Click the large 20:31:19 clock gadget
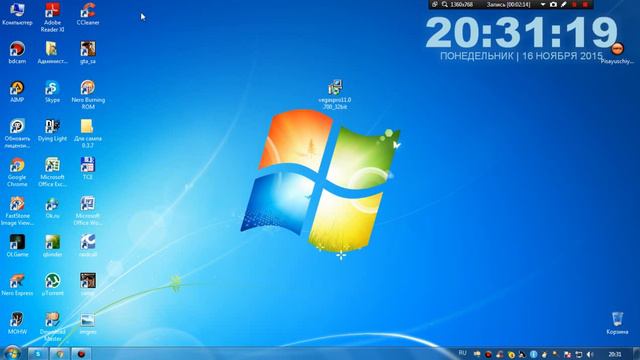This screenshot has height=360, width=640. coord(522,33)
